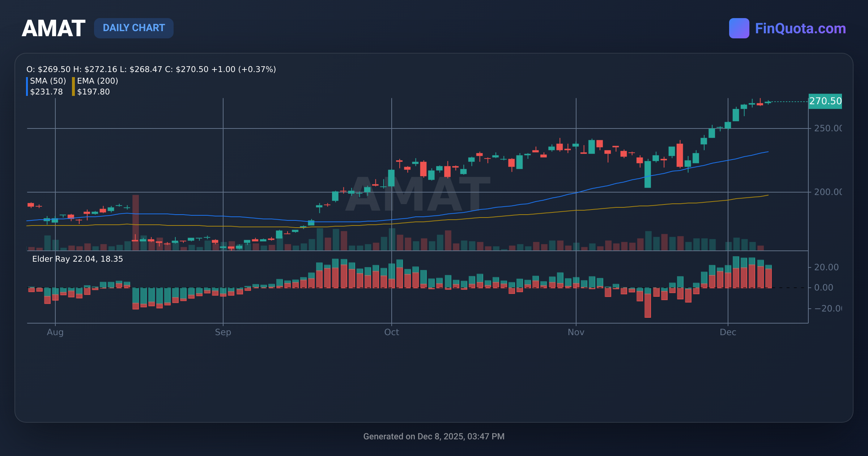Switch to the AMAT ticker title
Viewport: 868px width, 456px height.
tap(53, 28)
